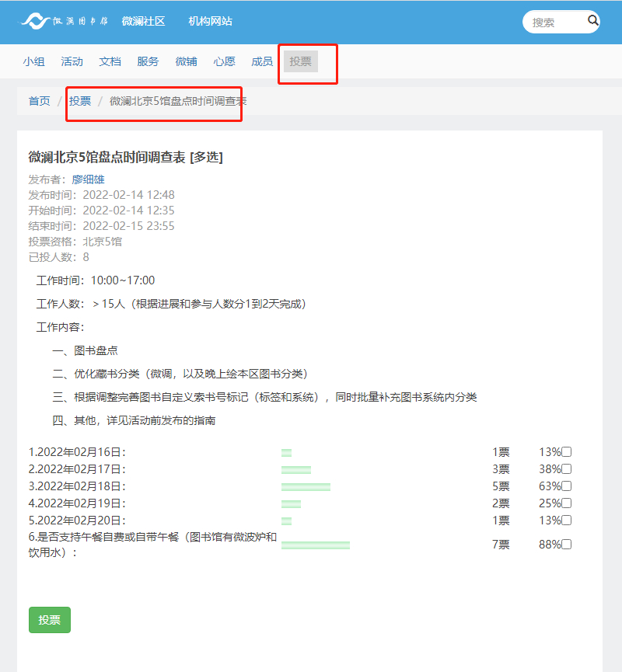
Task: Select the 午餐自费 option checkbox
Action: pos(567,545)
